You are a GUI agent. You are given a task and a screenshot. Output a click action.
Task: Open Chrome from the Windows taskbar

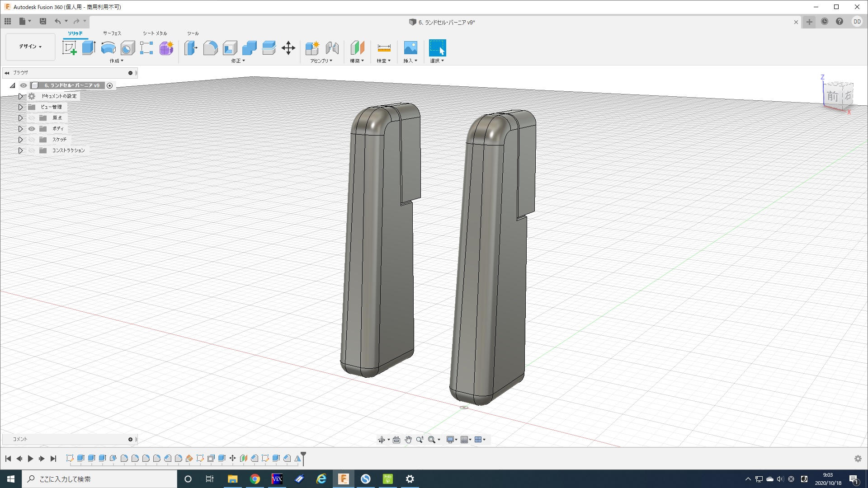point(255,479)
